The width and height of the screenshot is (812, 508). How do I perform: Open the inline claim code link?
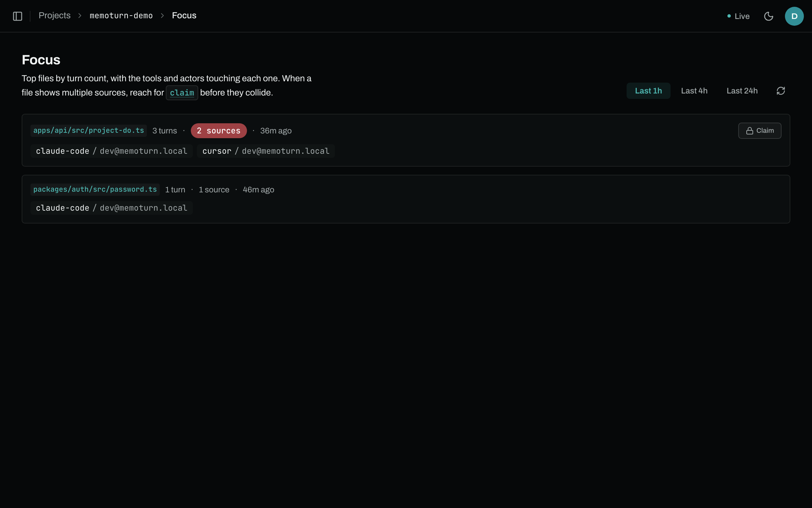(182, 93)
